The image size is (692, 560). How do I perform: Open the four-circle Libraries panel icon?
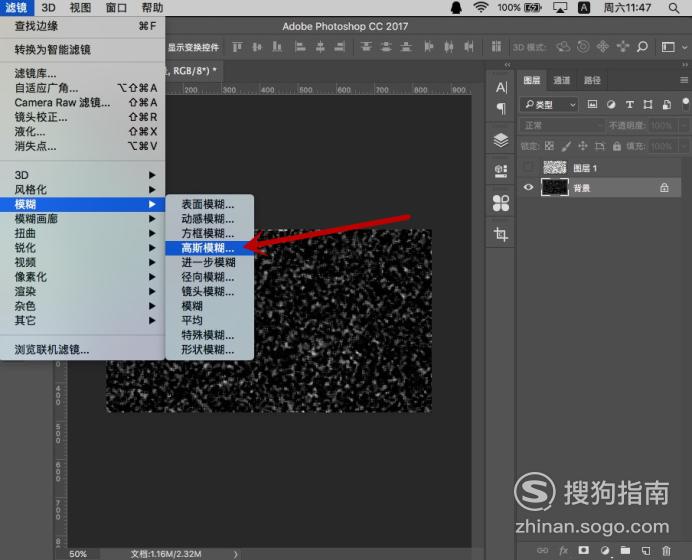pyautogui.click(x=501, y=203)
